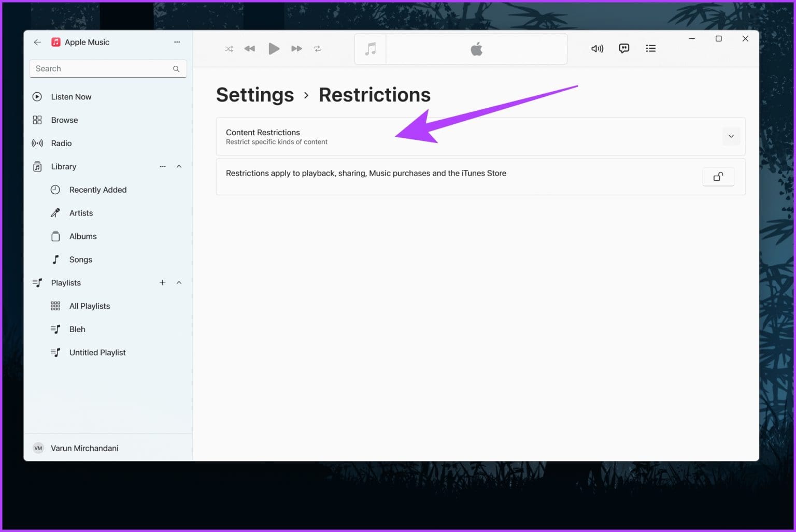This screenshot has width=796, height=532.
Task: Open the Apple Music options menu
Action: point(177,42)
